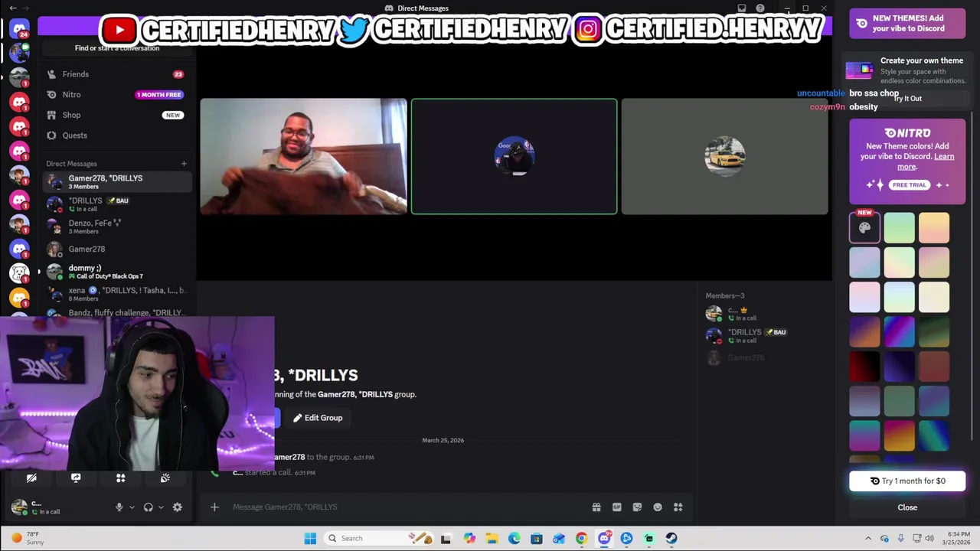Select the mint green theme swatch
The image size is (980, 551).
[900, 227]
